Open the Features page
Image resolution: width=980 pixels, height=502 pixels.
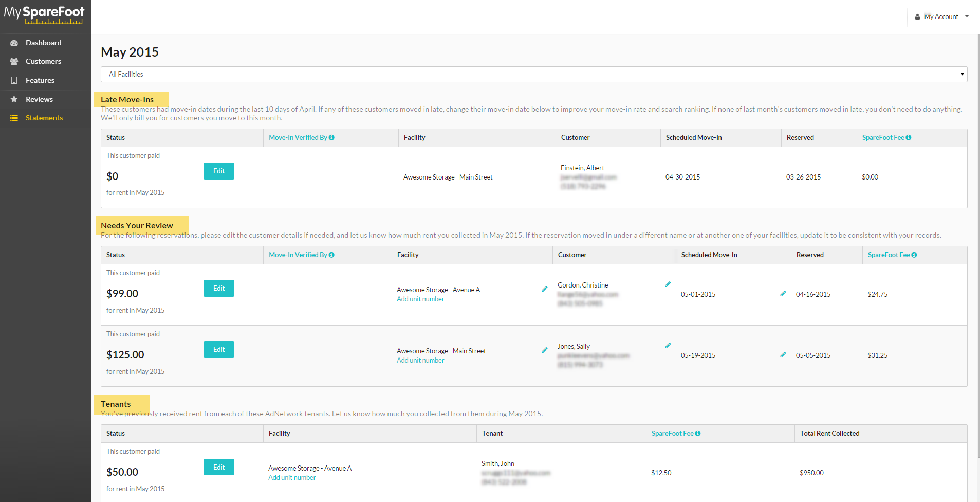[x=40, y=80]
